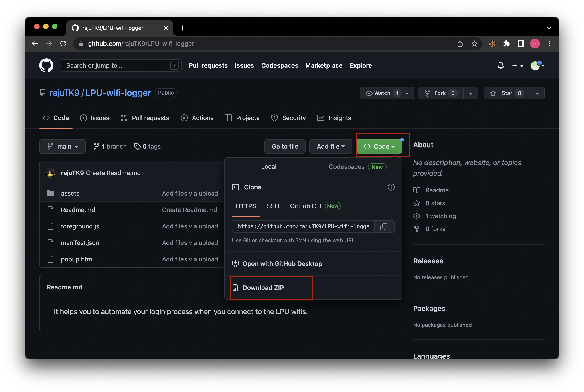This screenshot has width=584, height=392.
Task: Click the bookmark star in the address bar
Action: [474, 44]
